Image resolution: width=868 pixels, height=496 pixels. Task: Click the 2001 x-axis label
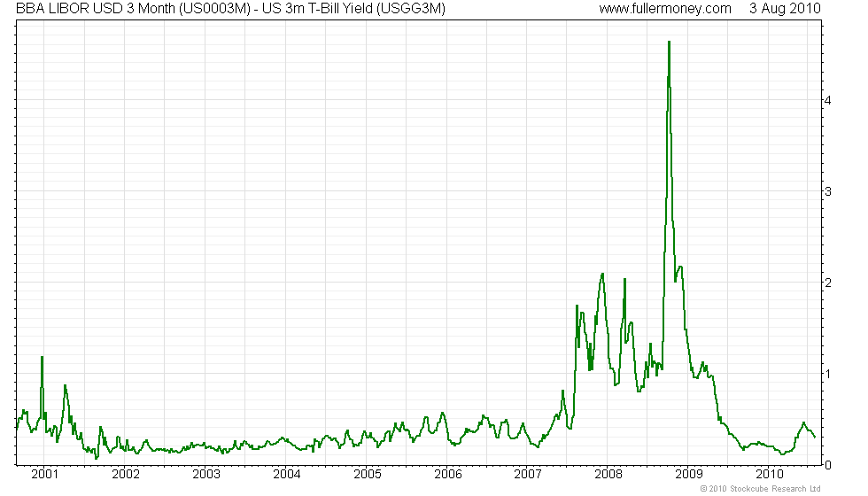(x=45, y=474)
